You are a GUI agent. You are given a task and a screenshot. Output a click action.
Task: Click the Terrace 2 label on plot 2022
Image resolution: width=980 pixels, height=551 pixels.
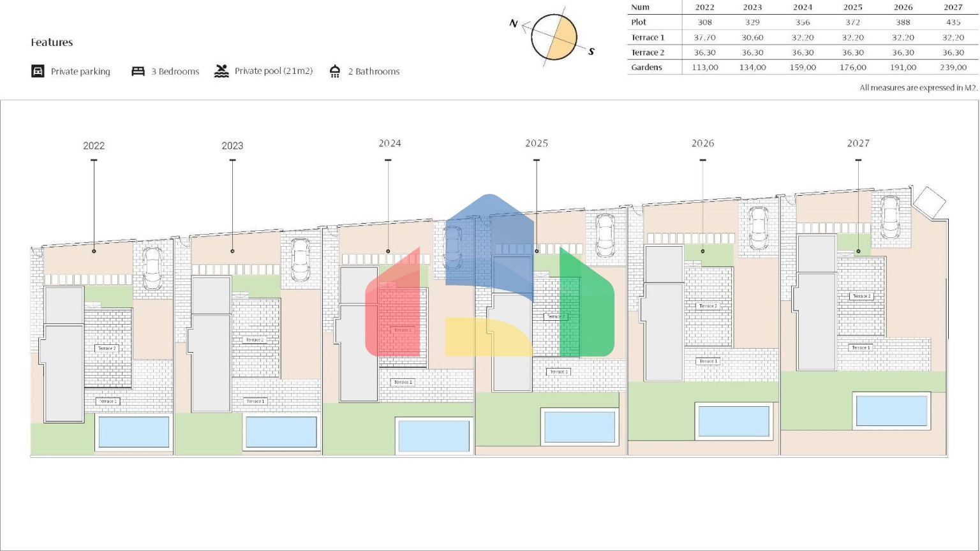pos(107,348)
